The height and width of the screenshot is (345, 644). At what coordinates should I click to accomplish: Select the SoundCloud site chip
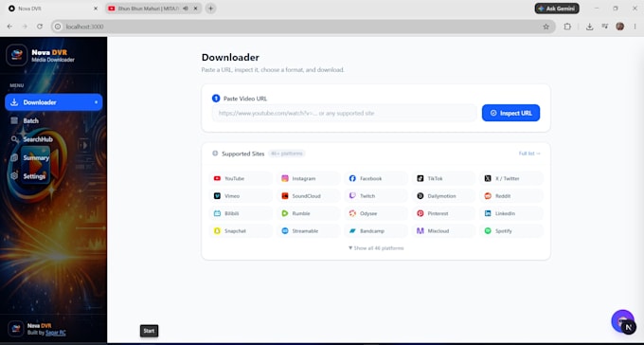tap(309, 196)
